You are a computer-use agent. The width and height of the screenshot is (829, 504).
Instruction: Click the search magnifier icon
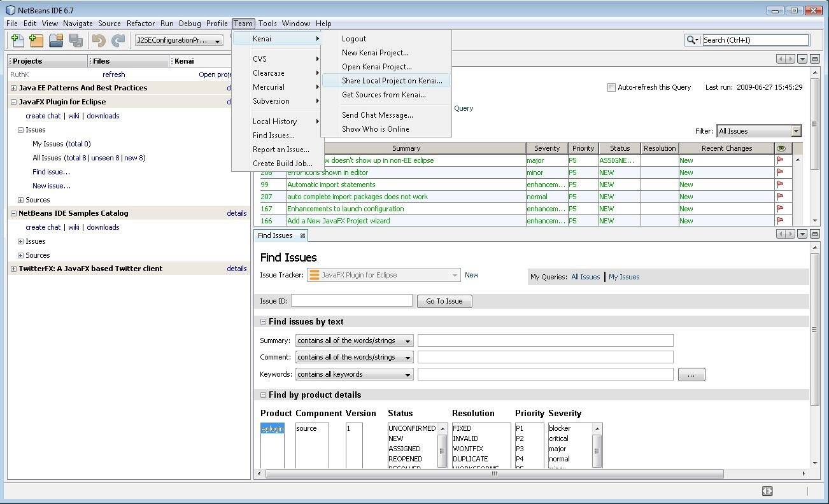click(x=692, y=40)
